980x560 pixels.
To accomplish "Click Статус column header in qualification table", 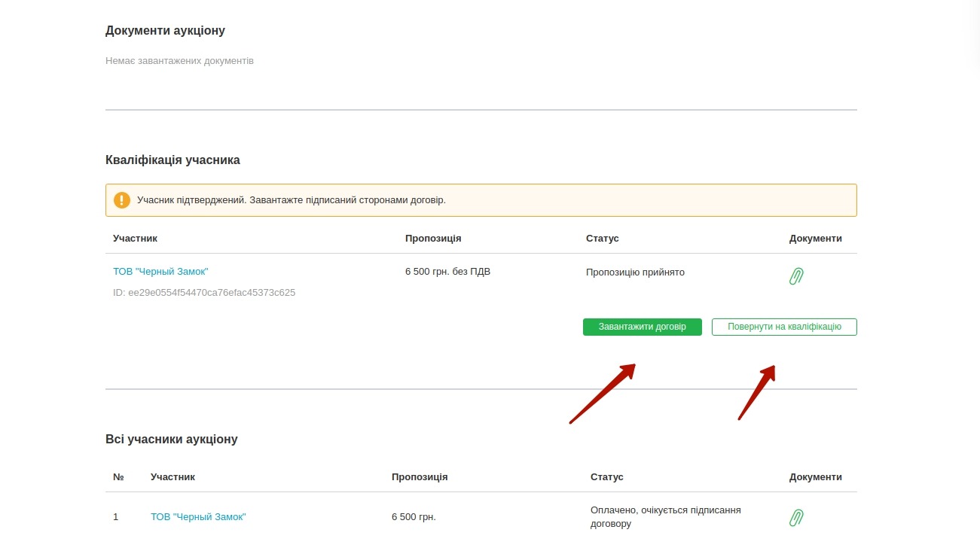I will pyautogui.click(x=602, y=239).
